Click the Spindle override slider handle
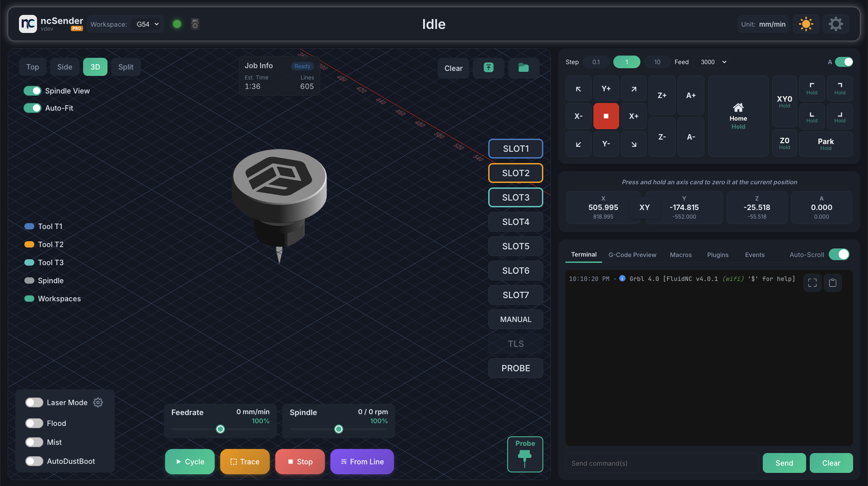Image resolution: width=868 pixels, height=486 pixels. [339, 429]
